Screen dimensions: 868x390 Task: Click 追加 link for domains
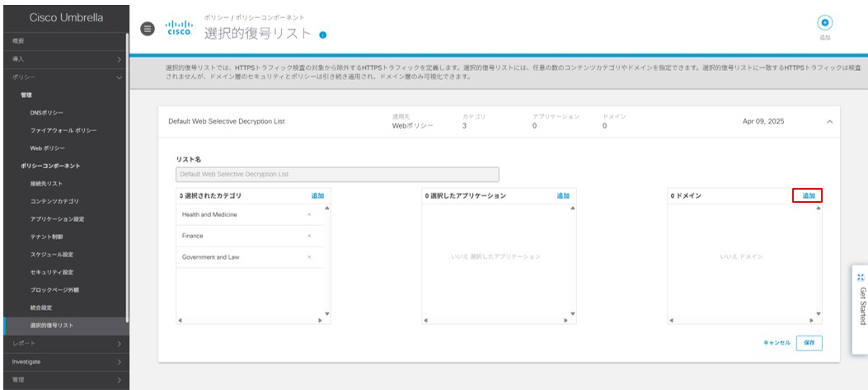(x=808, y=195)
